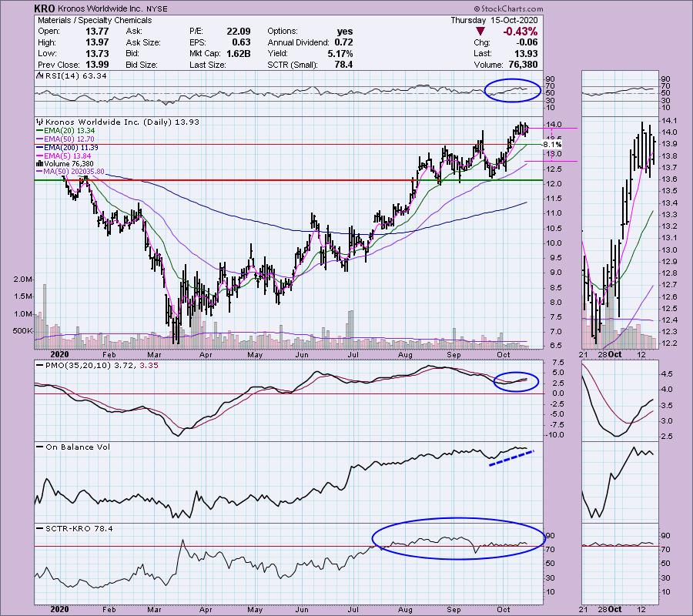Click the EMA(5) 13.84 legend entry

point(67,156)
